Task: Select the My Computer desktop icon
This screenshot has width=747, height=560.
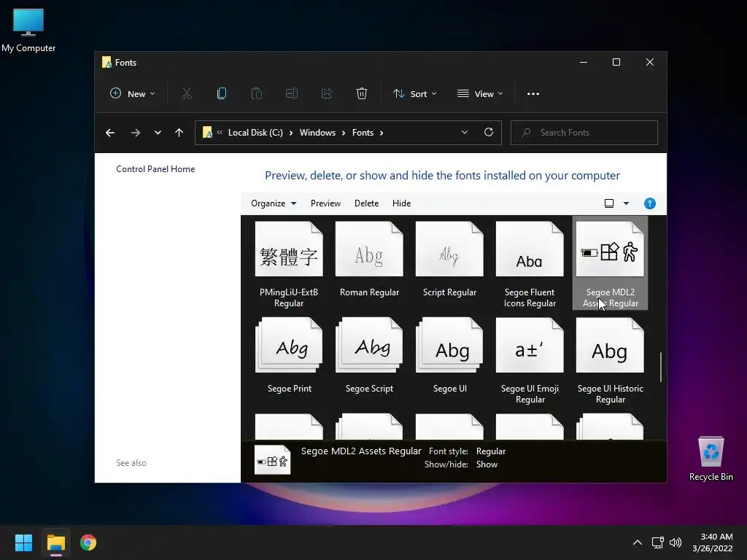Action: [28, 31]
